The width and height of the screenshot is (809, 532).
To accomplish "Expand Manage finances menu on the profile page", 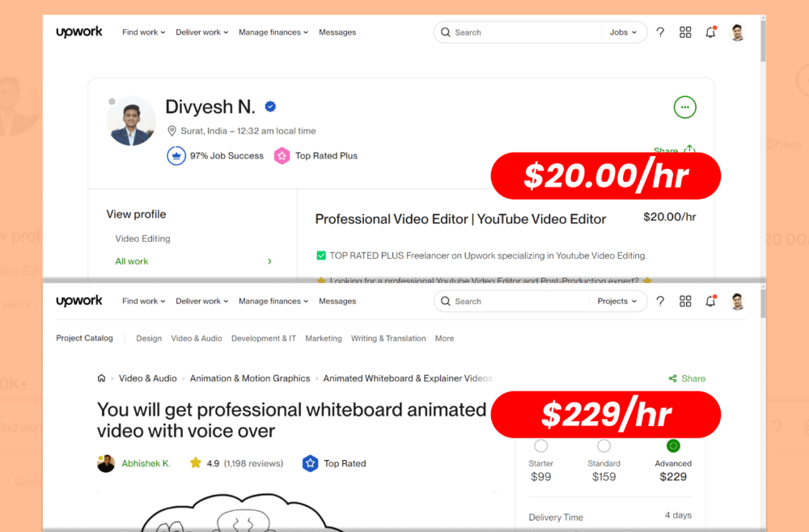I will [x=273, y=32].
